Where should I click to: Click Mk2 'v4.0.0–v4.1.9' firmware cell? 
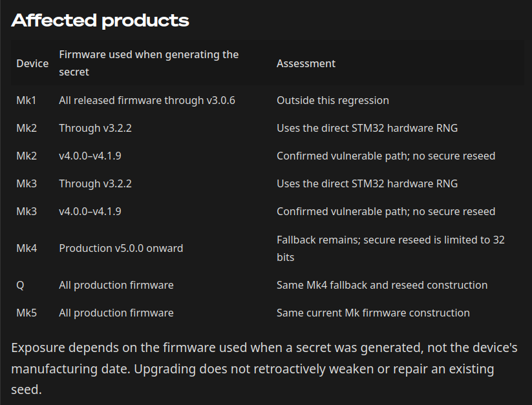tap(90, 156)
